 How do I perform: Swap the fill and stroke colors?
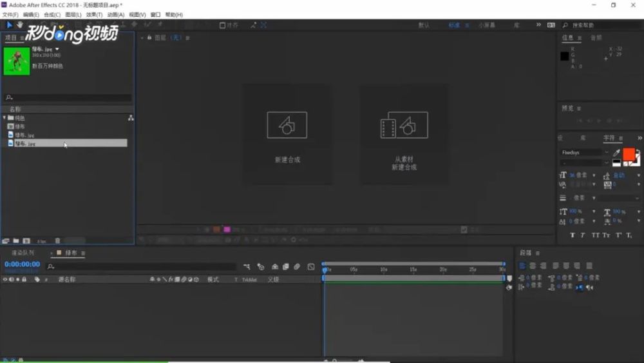point(638,153)
